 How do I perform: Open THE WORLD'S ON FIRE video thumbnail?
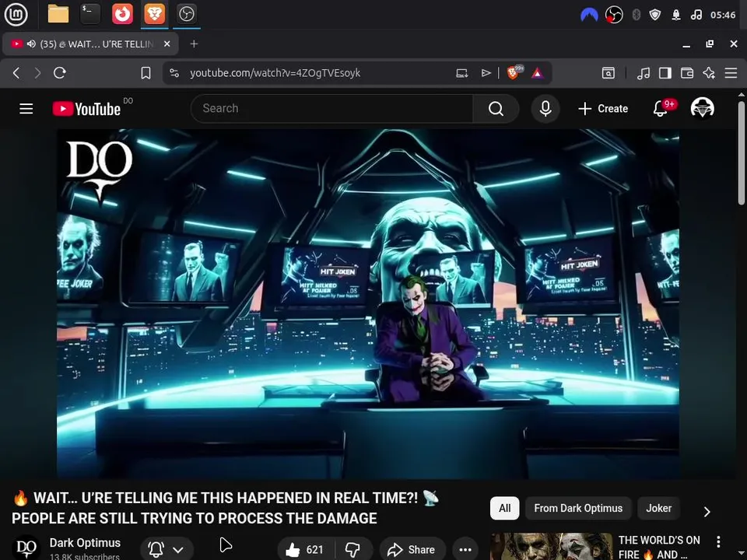point(551,546)
